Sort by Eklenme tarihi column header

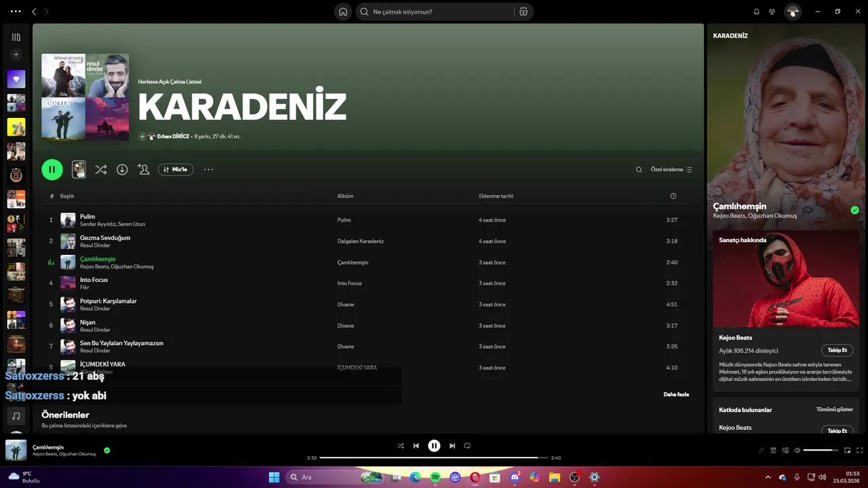click(496, 196)
